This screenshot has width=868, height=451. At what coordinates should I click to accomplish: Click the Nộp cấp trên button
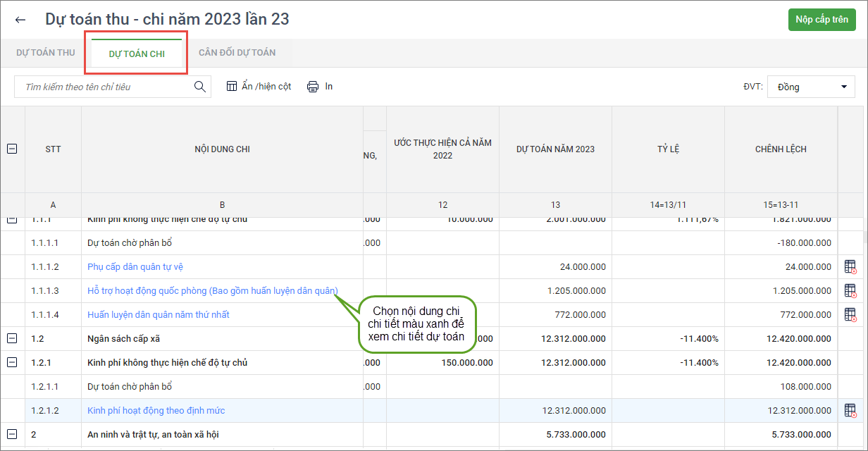tap(821, 20)
